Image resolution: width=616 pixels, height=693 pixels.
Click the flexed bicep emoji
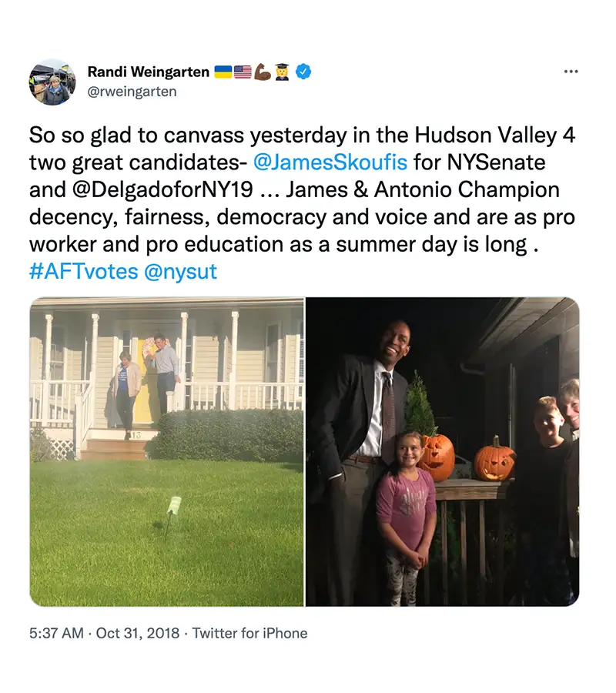(x=262, y=71)
